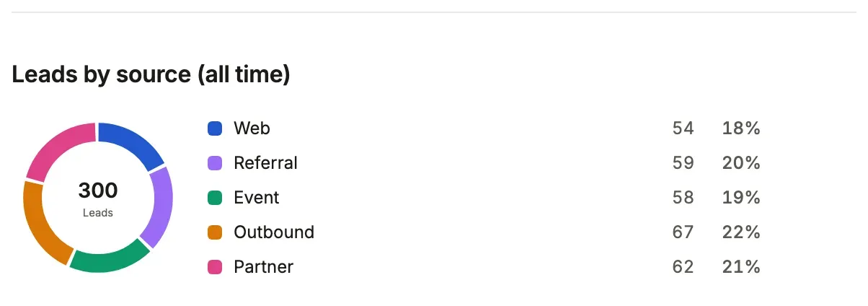Viewport: 868px width, 306px height.
Task: Click the Partner count value 62
Action: (683, 267)
